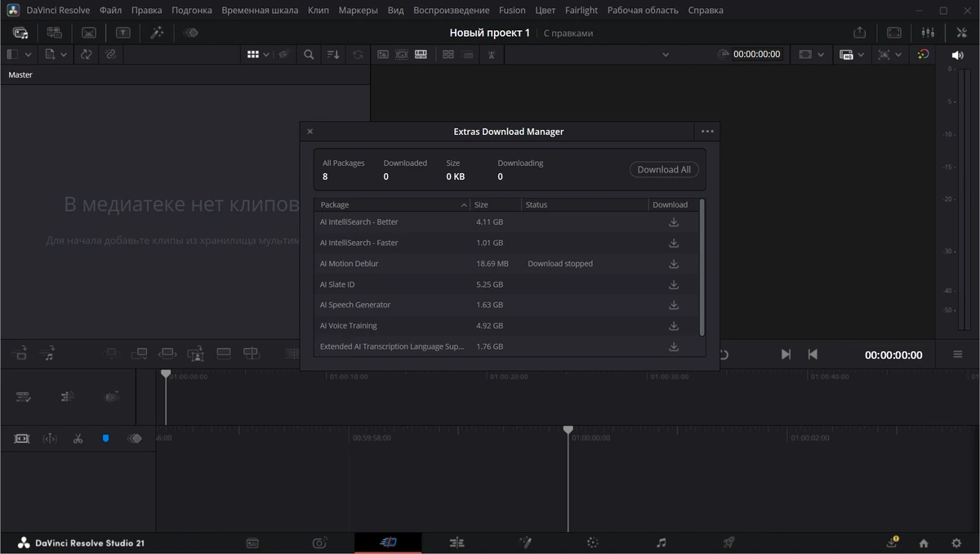The image size is (980, 554).
Task: Download the AI IntelliSearch - Faster package
Action: pos(674,243)
